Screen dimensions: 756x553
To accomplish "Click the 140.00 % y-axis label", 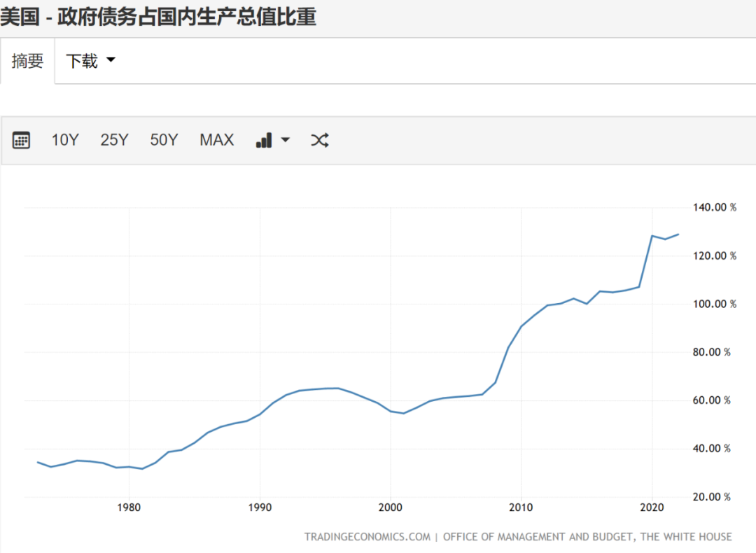I will (x=714, y=207).
